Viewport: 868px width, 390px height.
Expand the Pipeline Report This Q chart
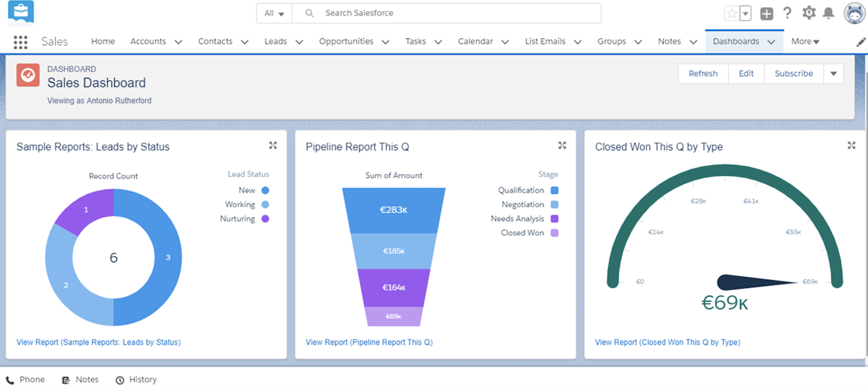pos(562,145)
